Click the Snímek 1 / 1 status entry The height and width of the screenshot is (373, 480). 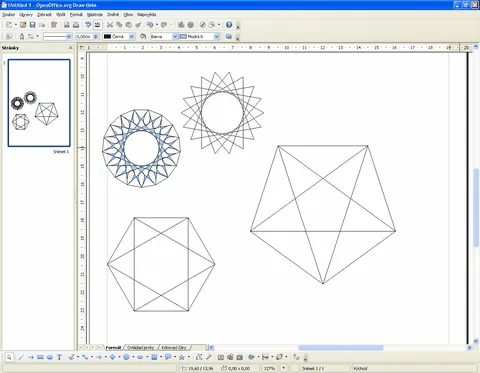(x=313, y=368)
